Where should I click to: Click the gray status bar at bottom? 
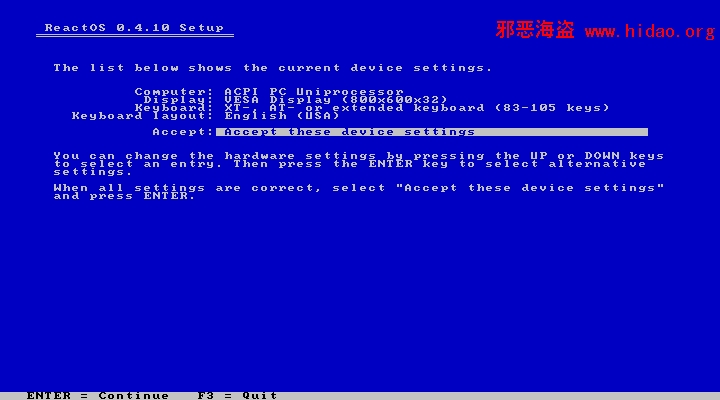360,395
